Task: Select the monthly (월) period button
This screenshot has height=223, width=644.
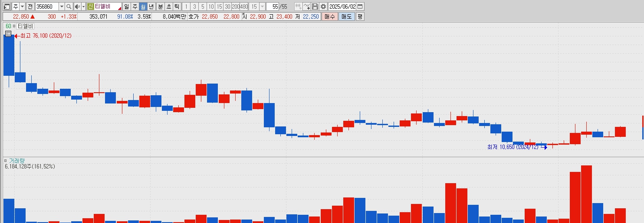Action: 143,6
